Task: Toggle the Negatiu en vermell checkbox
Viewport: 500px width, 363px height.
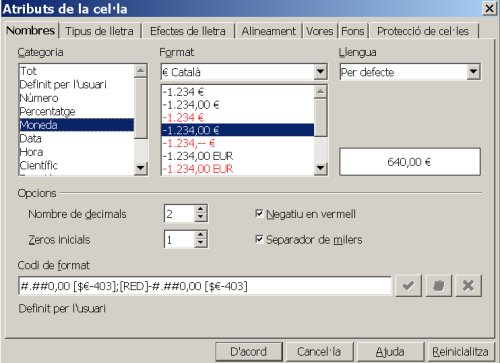Action: [259, 213]
